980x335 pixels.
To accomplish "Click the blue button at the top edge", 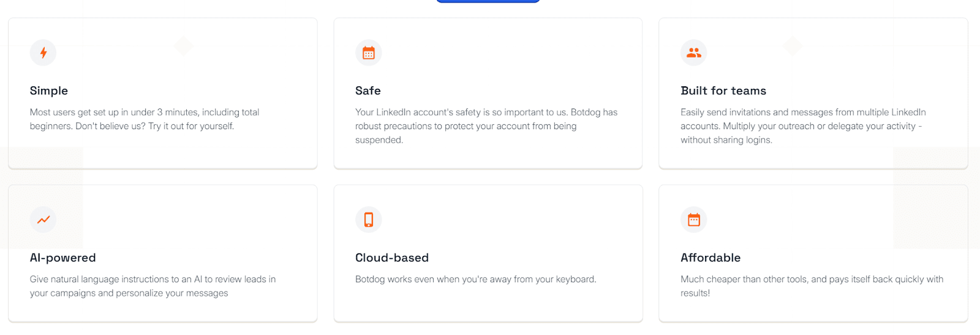I will coord(488,1).
